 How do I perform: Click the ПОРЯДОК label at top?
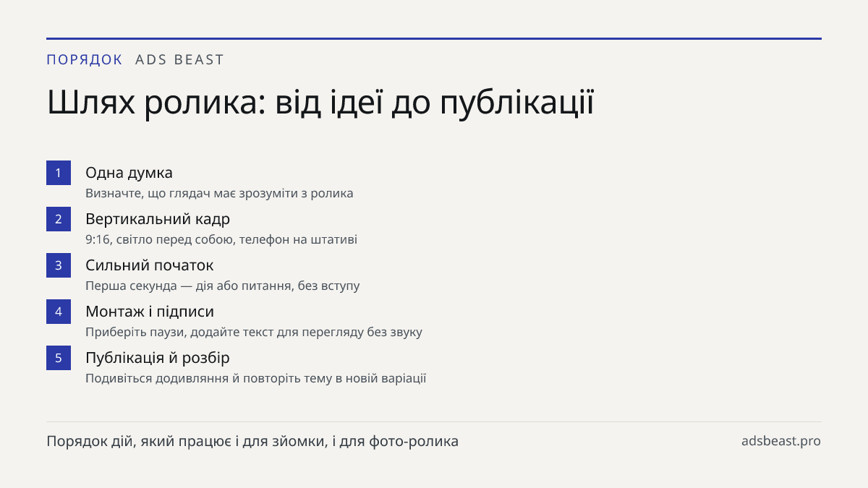(x=85, y=60)
